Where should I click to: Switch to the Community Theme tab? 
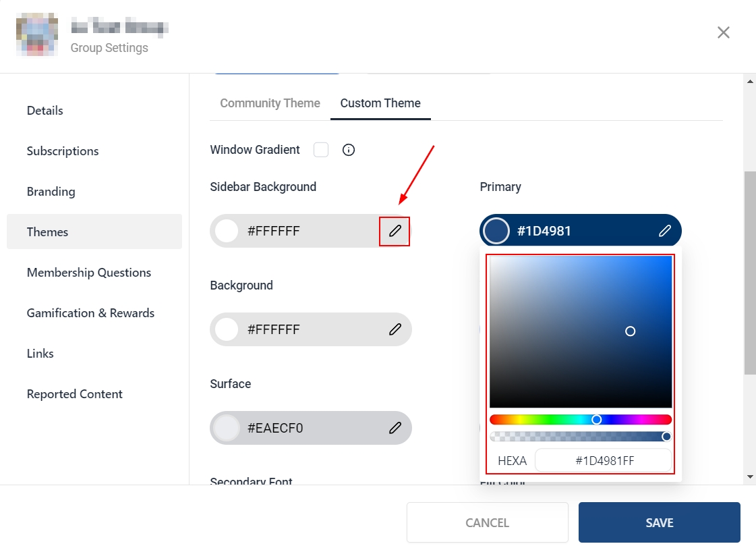[270, 103]
